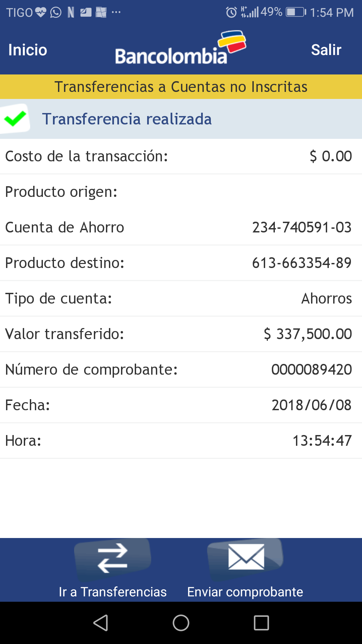Viewport: 362px width, 644px height.
Task: Open recent apps with the square button
Action: pos(261,623)
